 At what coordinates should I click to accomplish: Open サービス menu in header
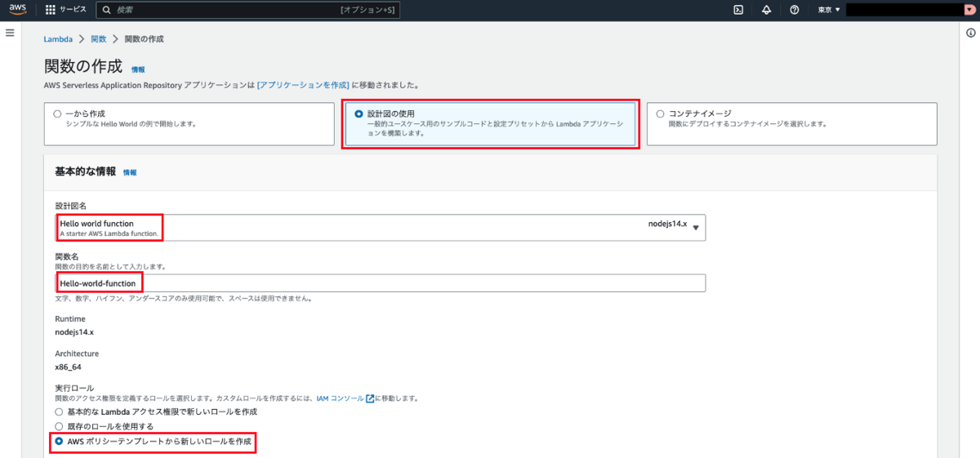click(67, 10)
